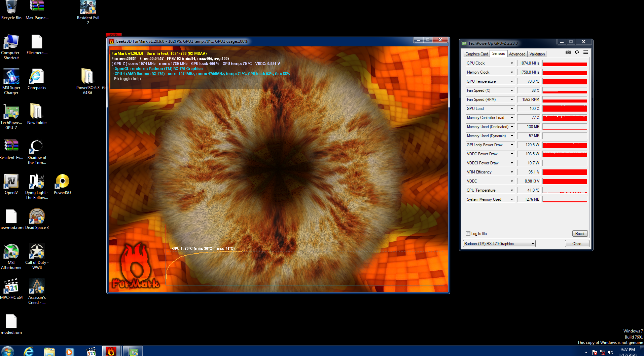The image size is (644, 356).
Task: Expand the VRM Efficiency sensor dropdown
Action: [x=512, y=172]
